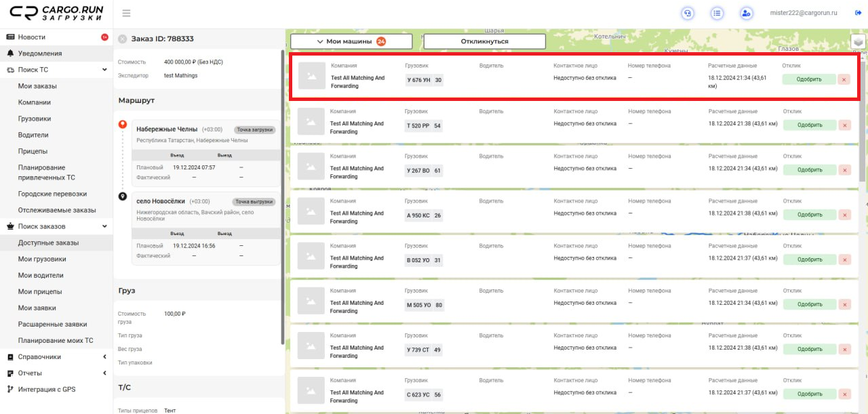Viewport: 868px width, 414px height.
Task: Approve response for truck Т 520 РР
Action: tap(809, 125)
